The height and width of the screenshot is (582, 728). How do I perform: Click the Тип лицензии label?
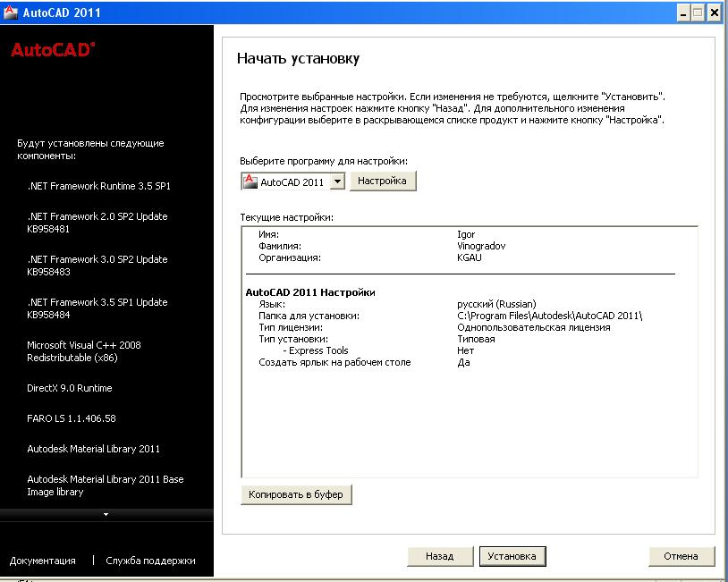coord(291,327)
